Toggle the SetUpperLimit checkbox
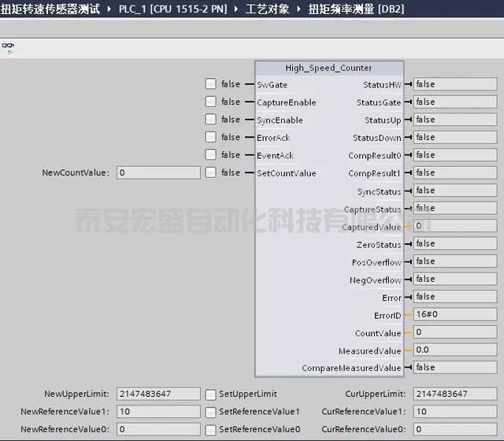 click(210, 394)
